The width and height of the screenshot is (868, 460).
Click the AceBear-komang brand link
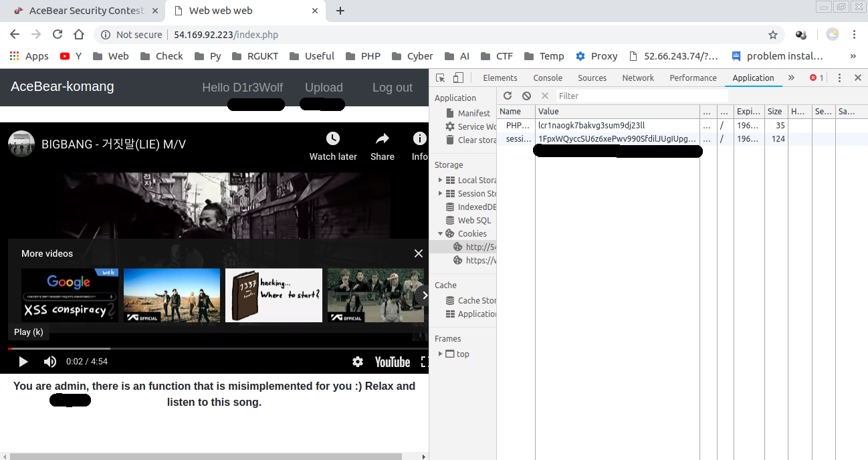(x=62, y=87)
